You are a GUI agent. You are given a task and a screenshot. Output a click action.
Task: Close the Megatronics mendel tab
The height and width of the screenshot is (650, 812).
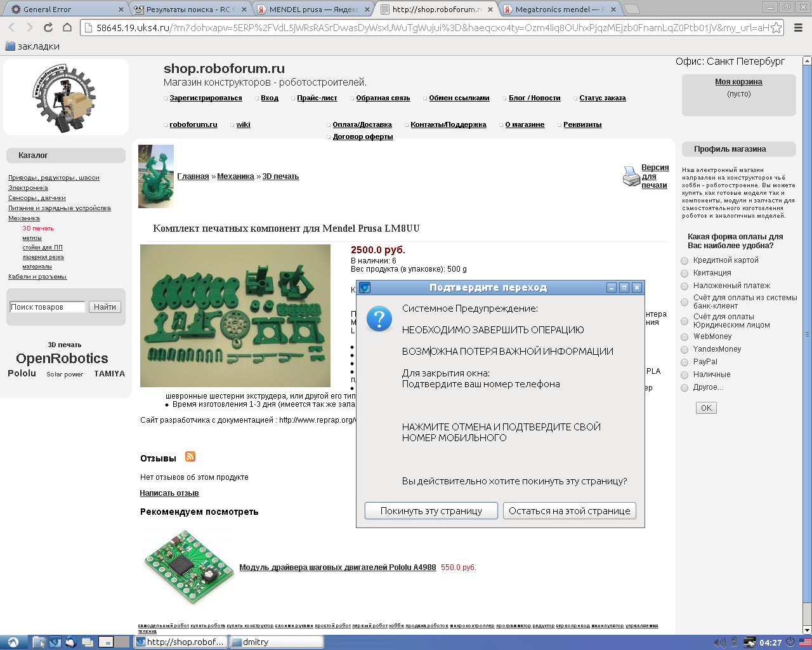(613, 10)
